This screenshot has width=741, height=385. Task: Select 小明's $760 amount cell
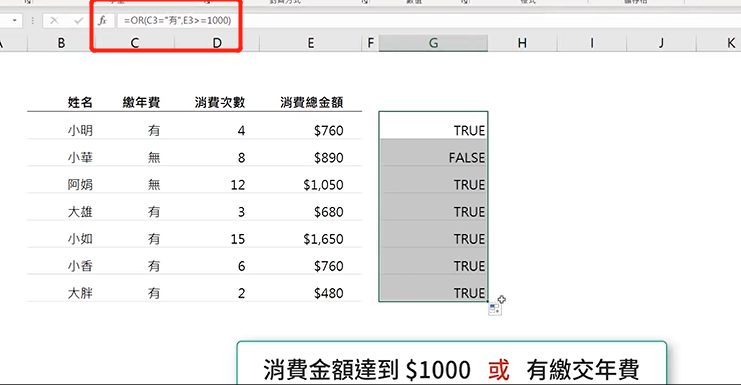328,130
